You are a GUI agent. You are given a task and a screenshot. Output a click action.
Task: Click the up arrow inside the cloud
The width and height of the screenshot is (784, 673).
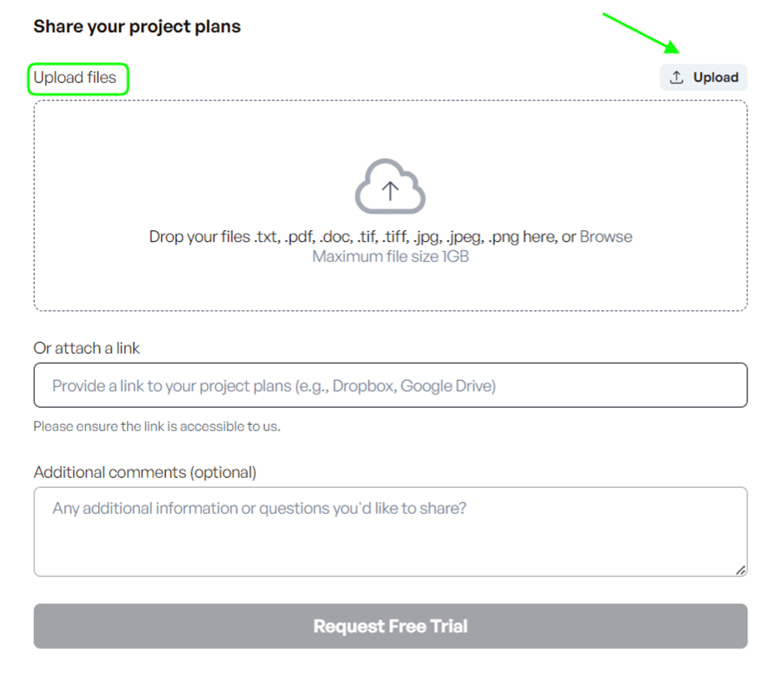tap(390, 191)
